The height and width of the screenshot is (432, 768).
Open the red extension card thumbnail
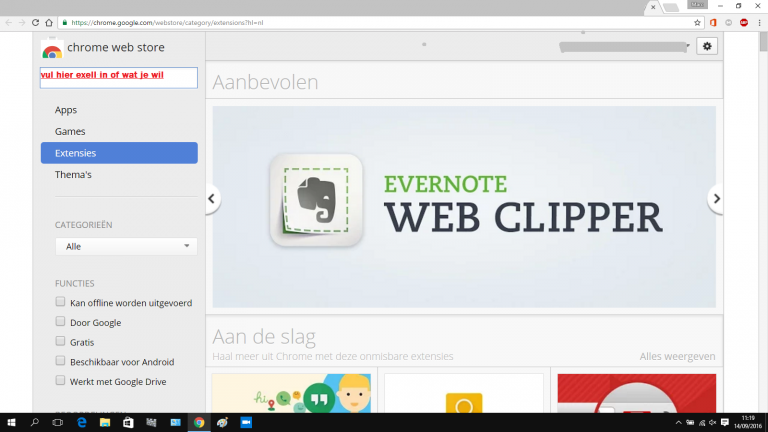pyautogui.click(x=637, y=393)
